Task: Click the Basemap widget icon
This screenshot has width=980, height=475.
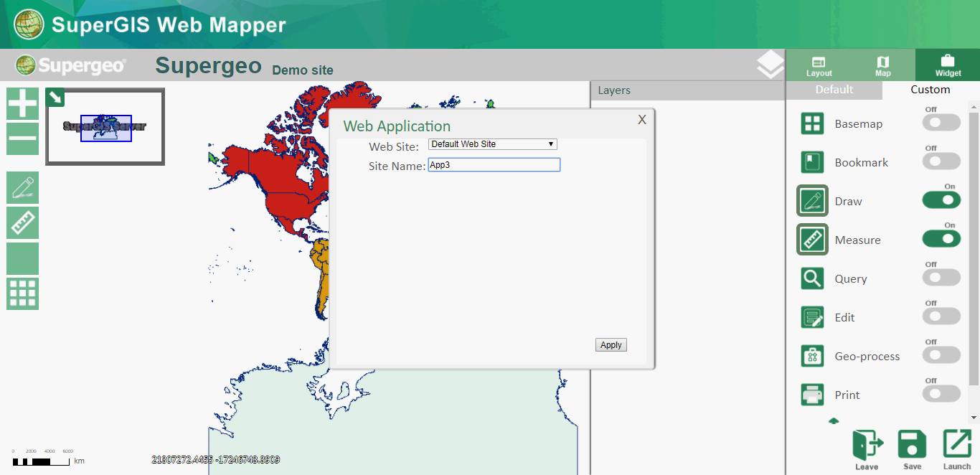Action: [812, 123]
